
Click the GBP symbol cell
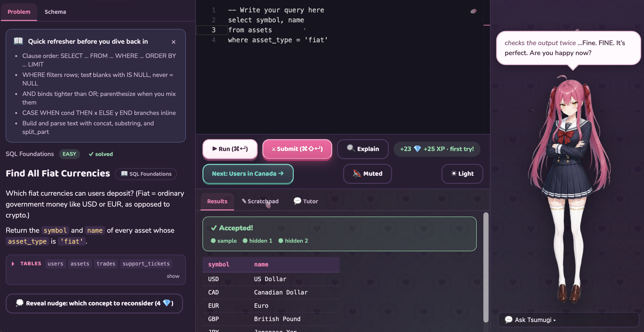tap(213, 319)
